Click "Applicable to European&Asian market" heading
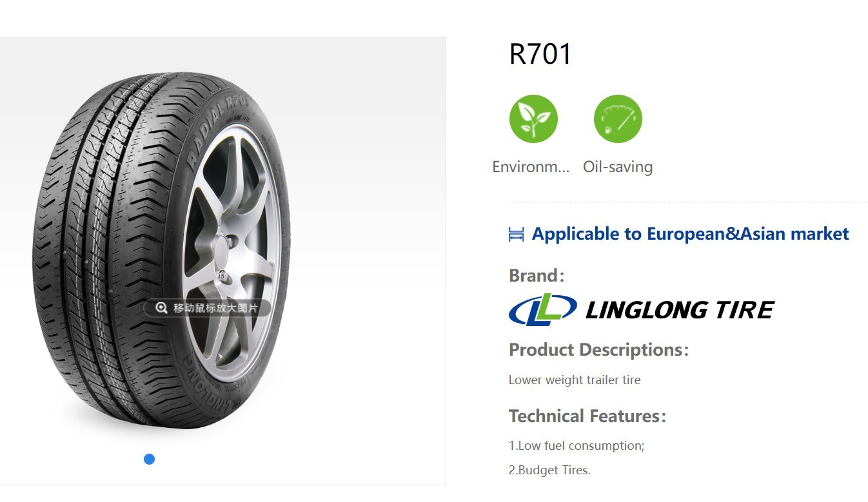 690,234
